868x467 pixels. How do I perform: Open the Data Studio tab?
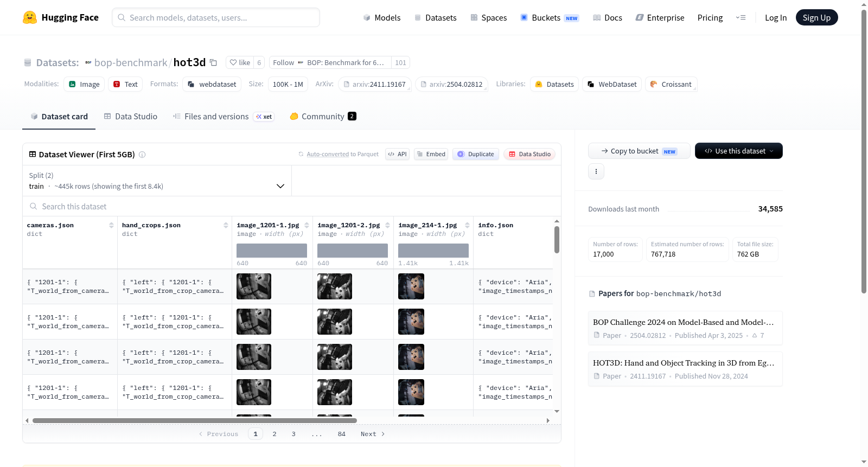point(131,117)
